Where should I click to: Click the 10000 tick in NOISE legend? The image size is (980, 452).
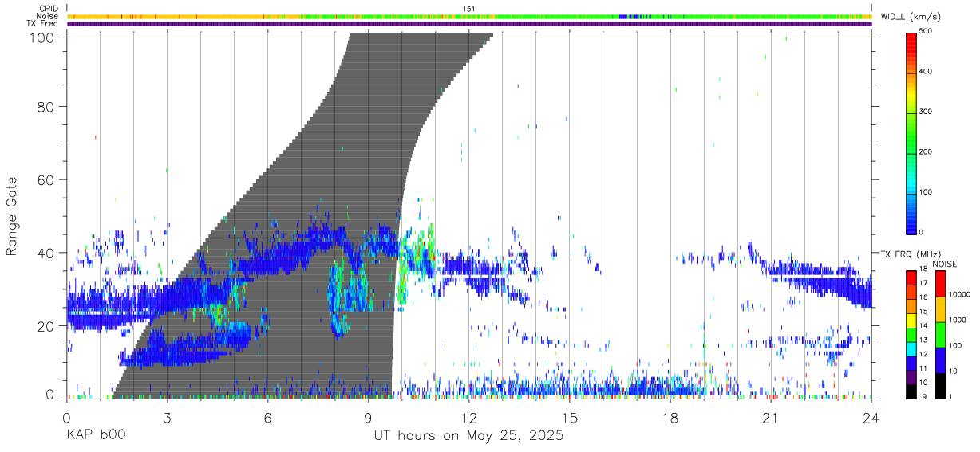pos(960,294)
